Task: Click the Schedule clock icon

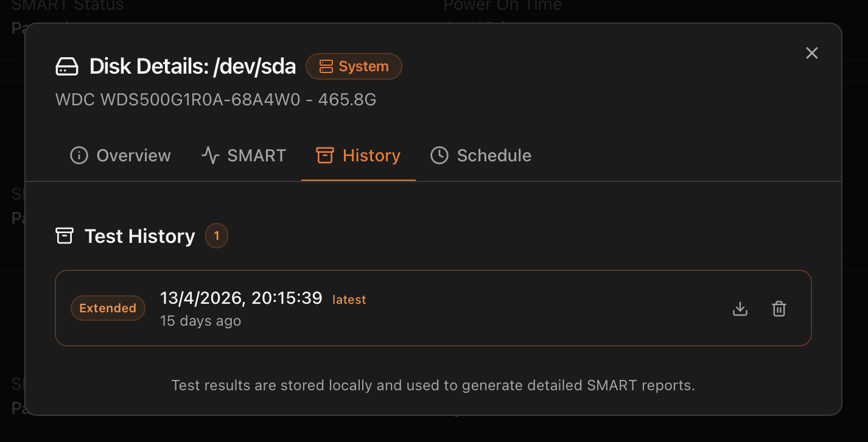Action: [x=439, y=155]
